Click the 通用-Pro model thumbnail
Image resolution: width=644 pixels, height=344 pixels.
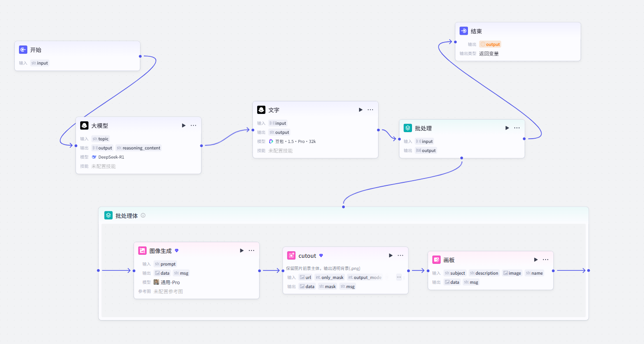coord(157,282)
